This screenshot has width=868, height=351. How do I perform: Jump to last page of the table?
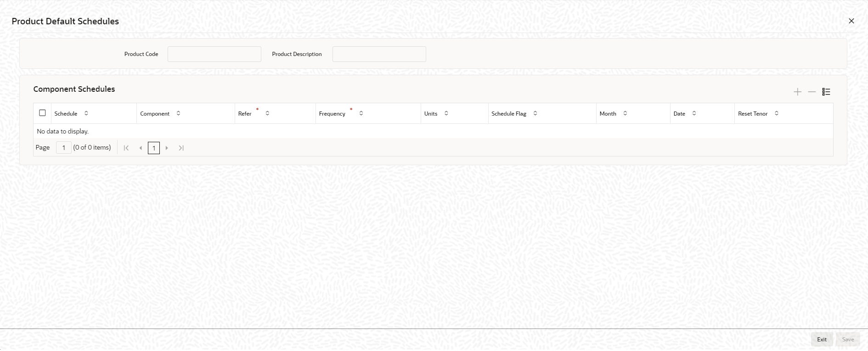pyautogui.click(x=181, y=148)
